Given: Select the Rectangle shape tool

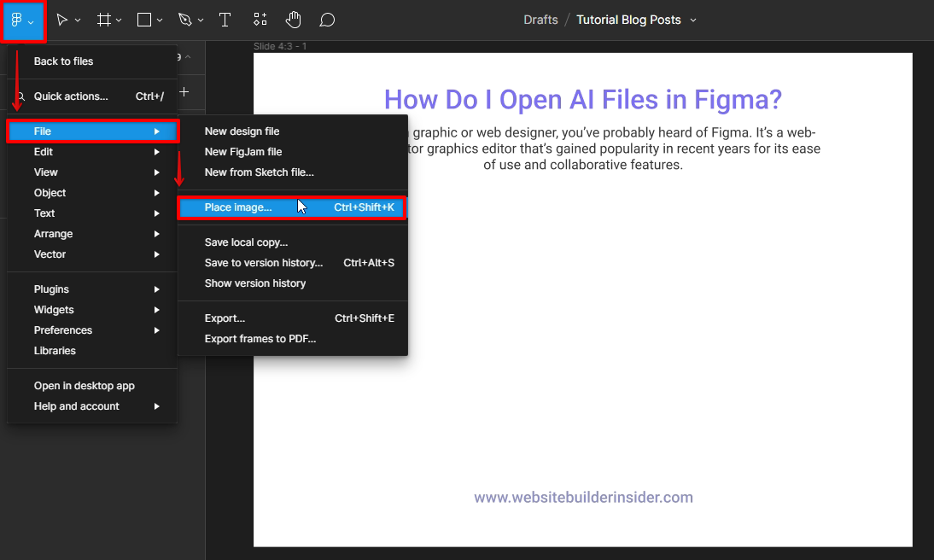Looking at the screenshot, I should [144, 20].
